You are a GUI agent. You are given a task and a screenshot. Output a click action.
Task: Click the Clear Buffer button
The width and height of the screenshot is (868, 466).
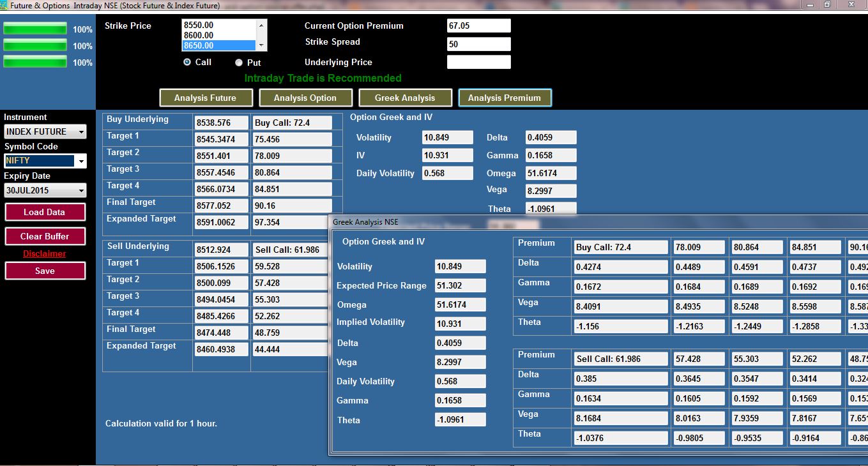(45, 236)
